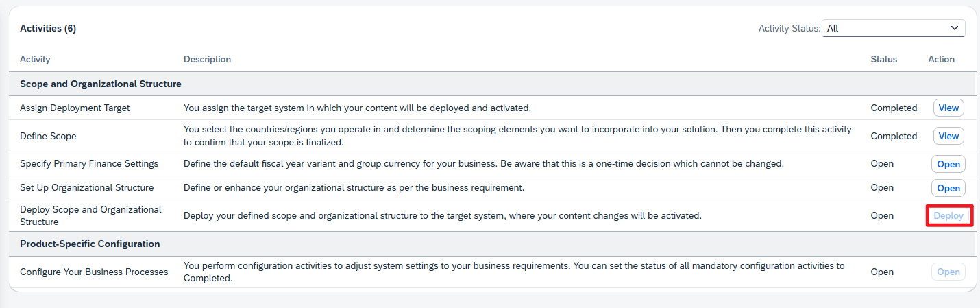Viewport: 980px width, 308px height.
Task: Collapse the Product-Specific Configuration group
Action: tap(90, 244)
